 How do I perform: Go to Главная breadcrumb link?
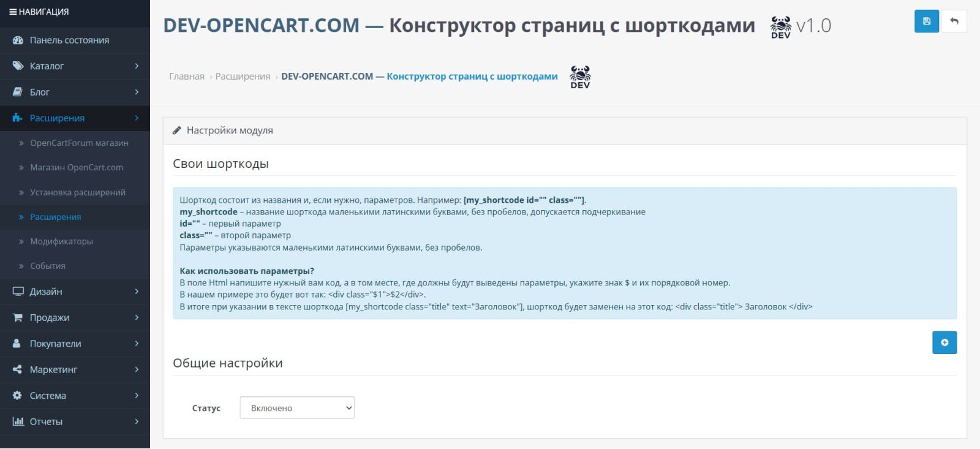click(x=187, y=77)
